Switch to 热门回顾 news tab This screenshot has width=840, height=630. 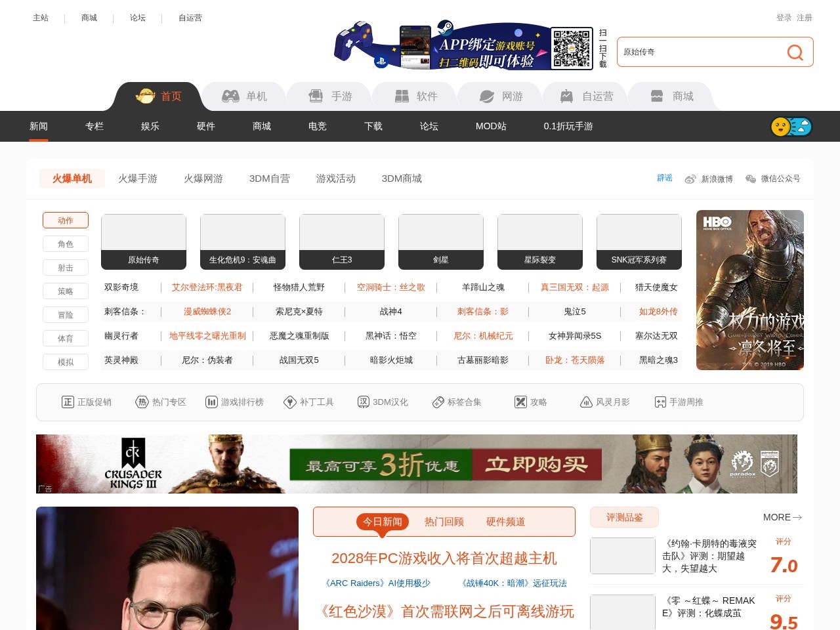click(x=444, y=522)
